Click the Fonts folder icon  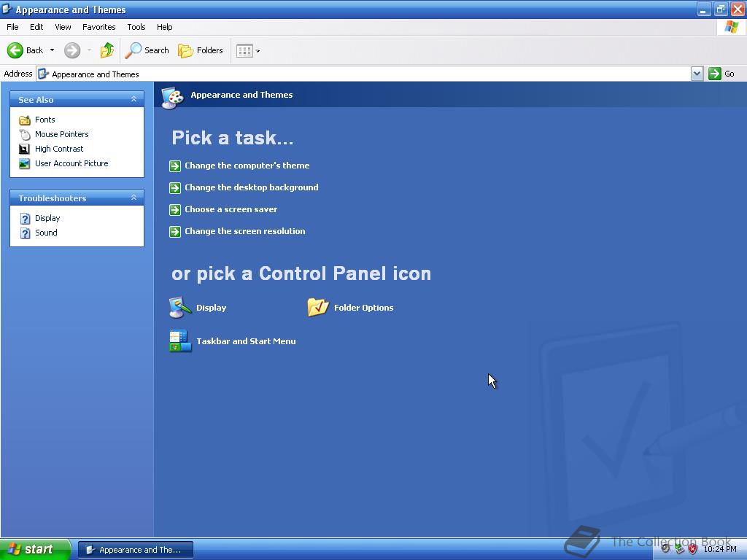(24, 120)
